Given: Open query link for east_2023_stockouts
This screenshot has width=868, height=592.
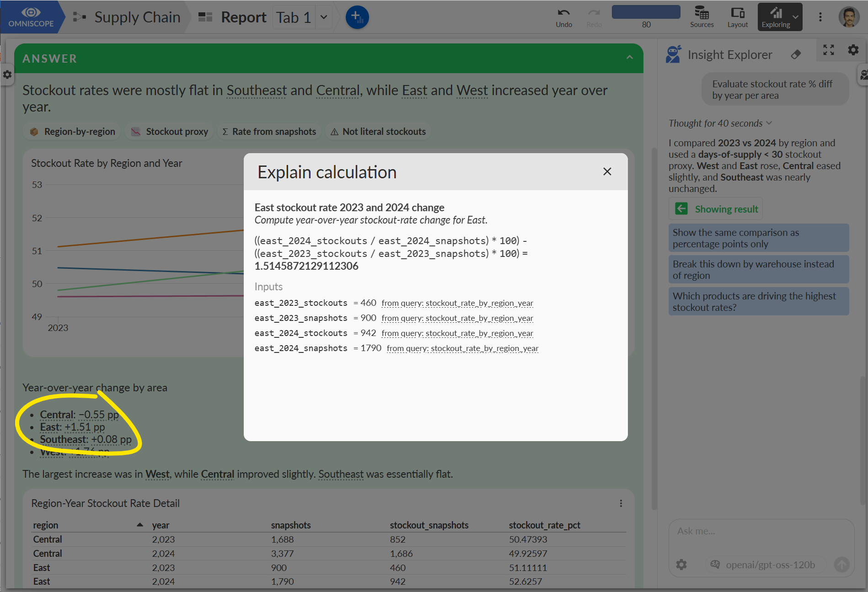Looking at the screenshot, I should coord(457,303).
